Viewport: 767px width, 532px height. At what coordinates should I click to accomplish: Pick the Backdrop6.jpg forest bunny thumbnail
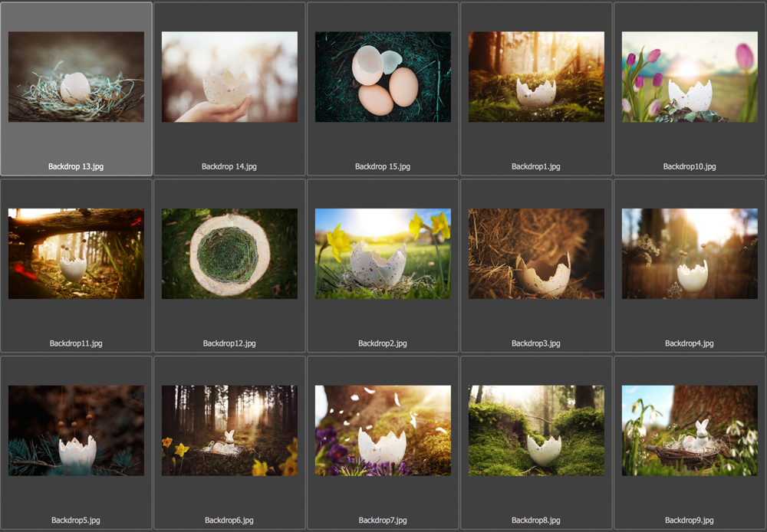click(x=229, y=430)
